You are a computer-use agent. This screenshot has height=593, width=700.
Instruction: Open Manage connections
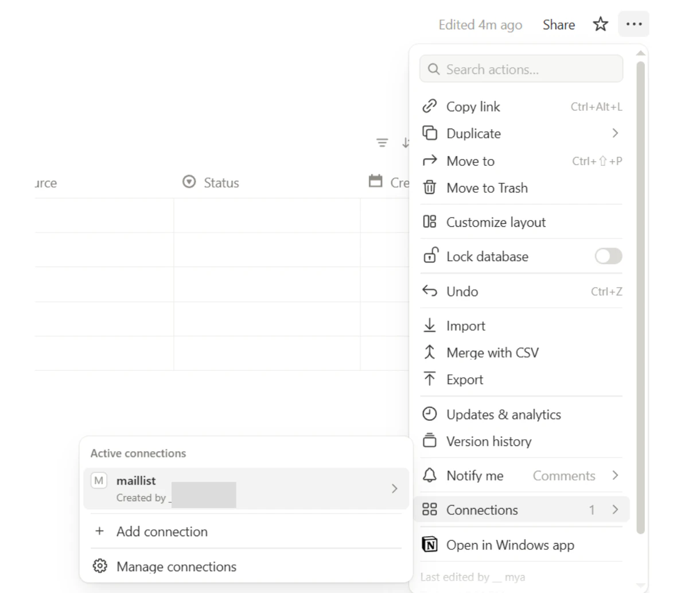pos(246,567)
